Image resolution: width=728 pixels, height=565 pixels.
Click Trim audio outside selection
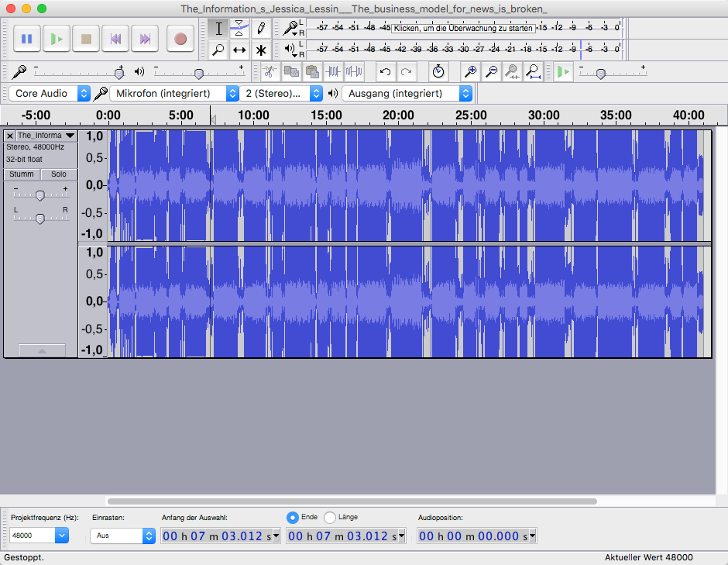point(333,71)
